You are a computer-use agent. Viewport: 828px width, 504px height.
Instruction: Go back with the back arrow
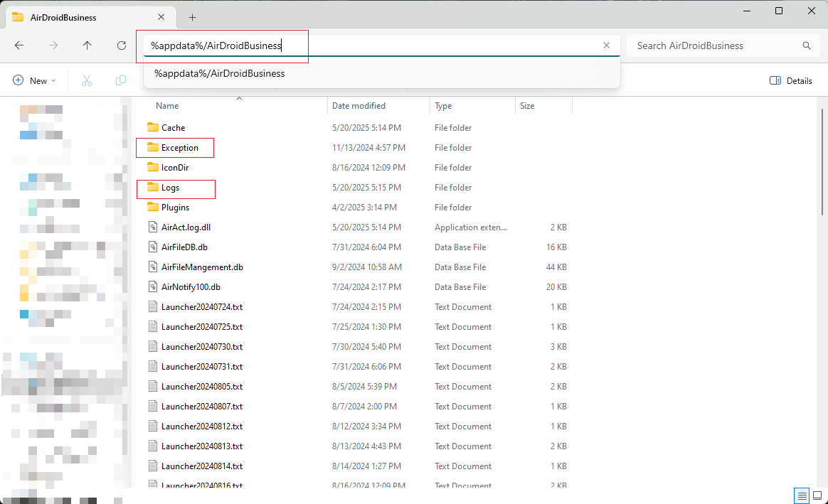(x=19, y=45)
